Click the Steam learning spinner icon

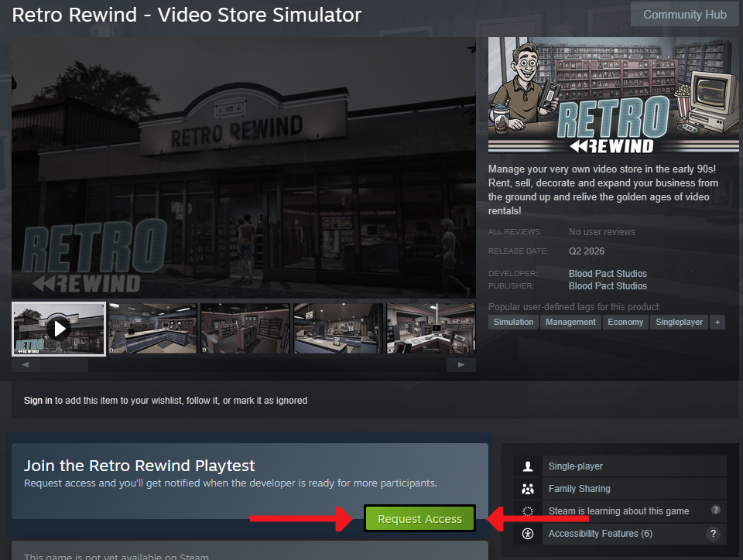[527, 511]
